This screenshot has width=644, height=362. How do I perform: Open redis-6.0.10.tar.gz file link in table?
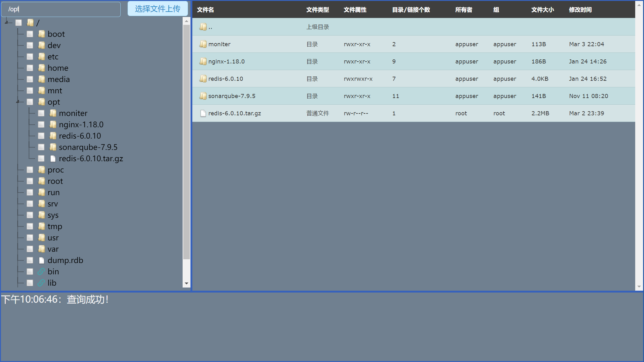coord(234,113)
